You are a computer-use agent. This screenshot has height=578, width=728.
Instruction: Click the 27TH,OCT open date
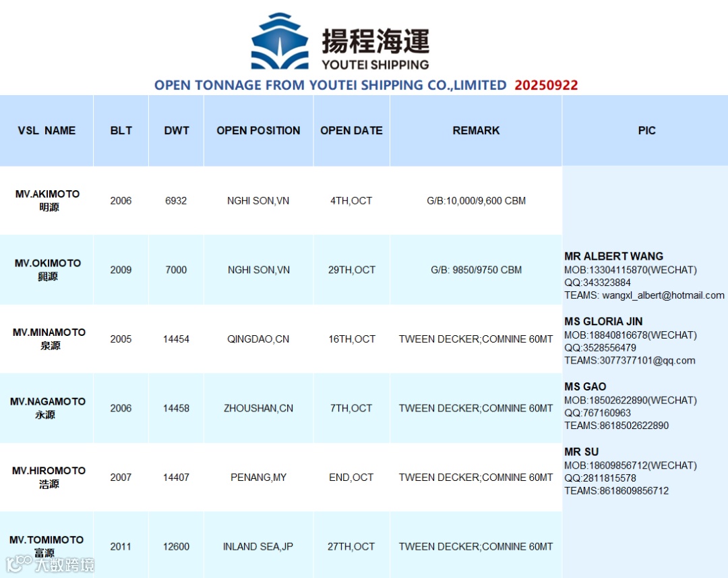pyautogui.click(x=351, y=547)
